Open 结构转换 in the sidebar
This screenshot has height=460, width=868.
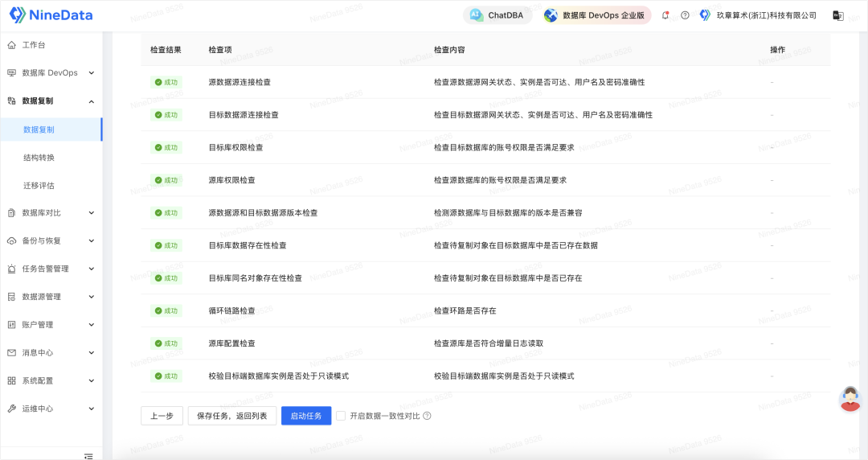click(39, 158)
